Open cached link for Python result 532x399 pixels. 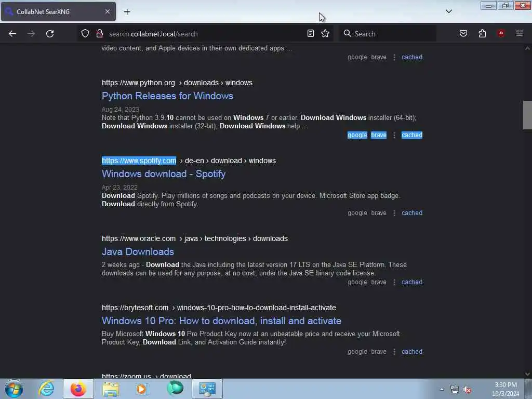point(412,135)
